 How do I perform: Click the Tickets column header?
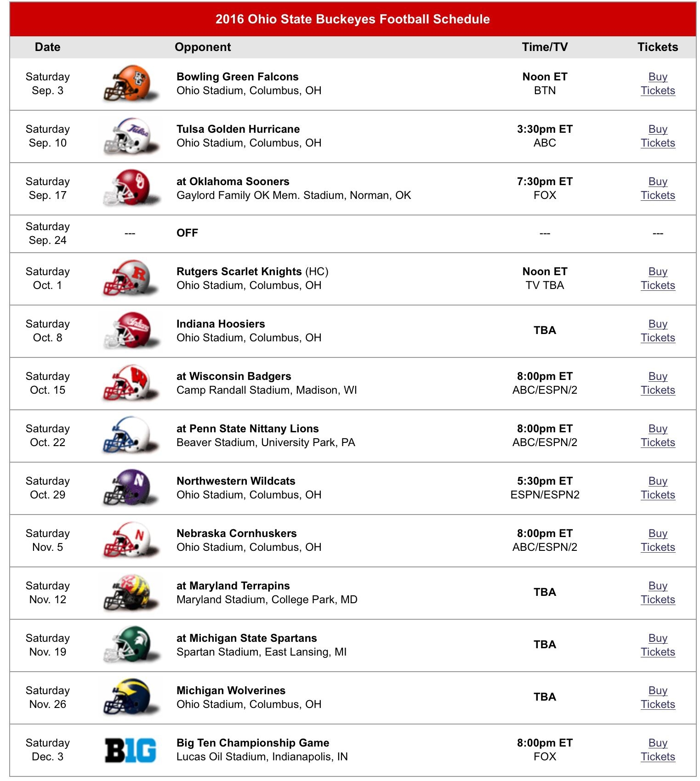(657, 47)
